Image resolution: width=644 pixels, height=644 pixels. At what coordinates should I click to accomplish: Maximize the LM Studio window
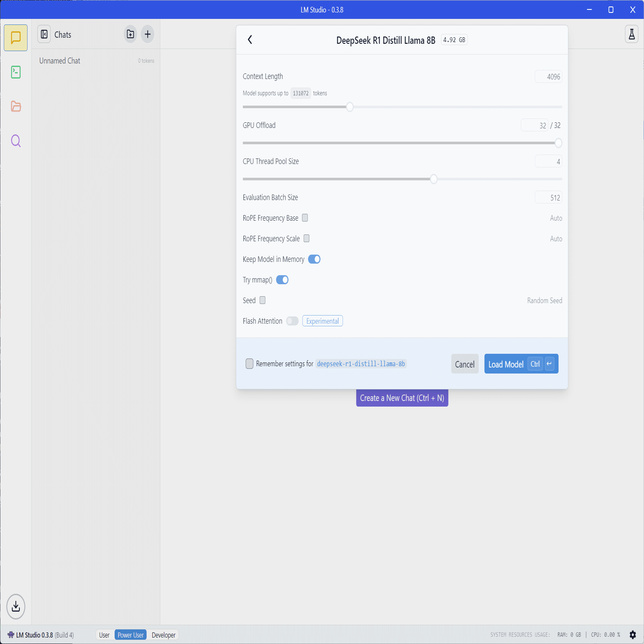pos(611,9)
